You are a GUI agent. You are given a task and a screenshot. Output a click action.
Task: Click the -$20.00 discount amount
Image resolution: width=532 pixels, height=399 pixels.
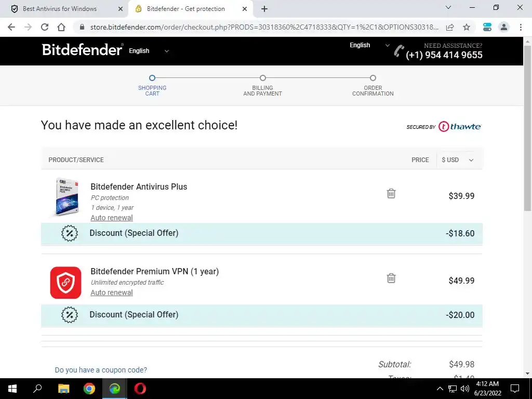[460, 315]
